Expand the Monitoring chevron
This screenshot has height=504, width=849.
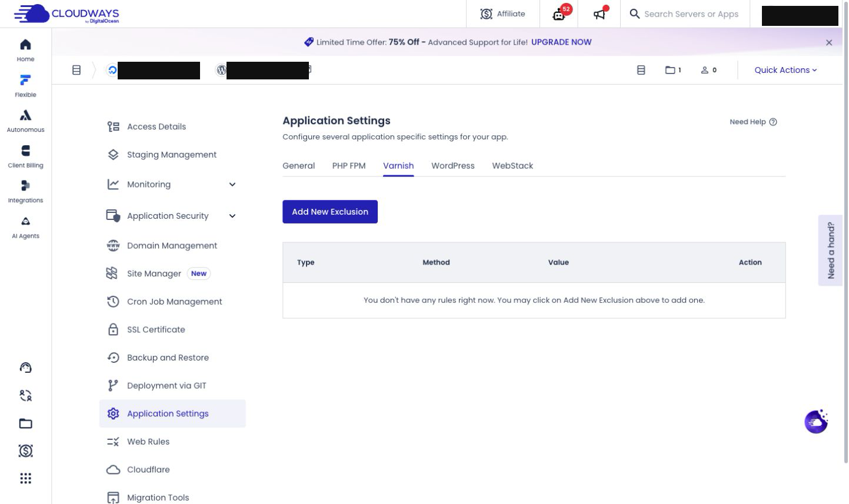(x=232, y=185)
